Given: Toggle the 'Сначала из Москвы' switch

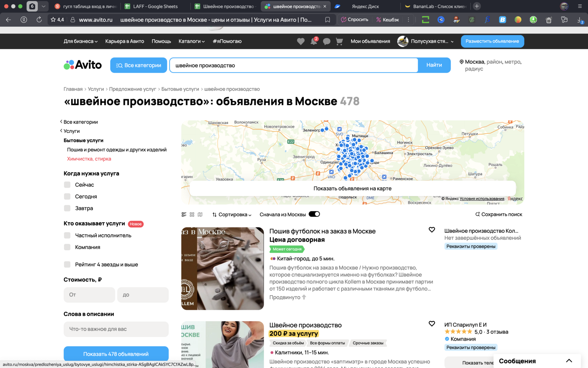Looking at the screenshot, I should pyautogui.click(x=314, y=214).
